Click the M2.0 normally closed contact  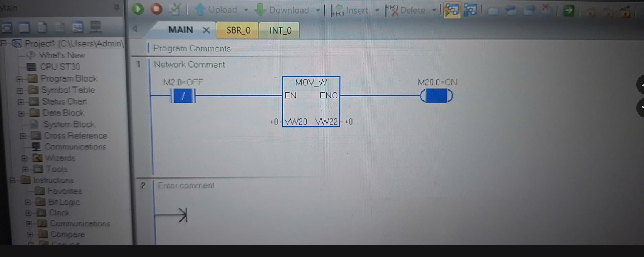183,96
